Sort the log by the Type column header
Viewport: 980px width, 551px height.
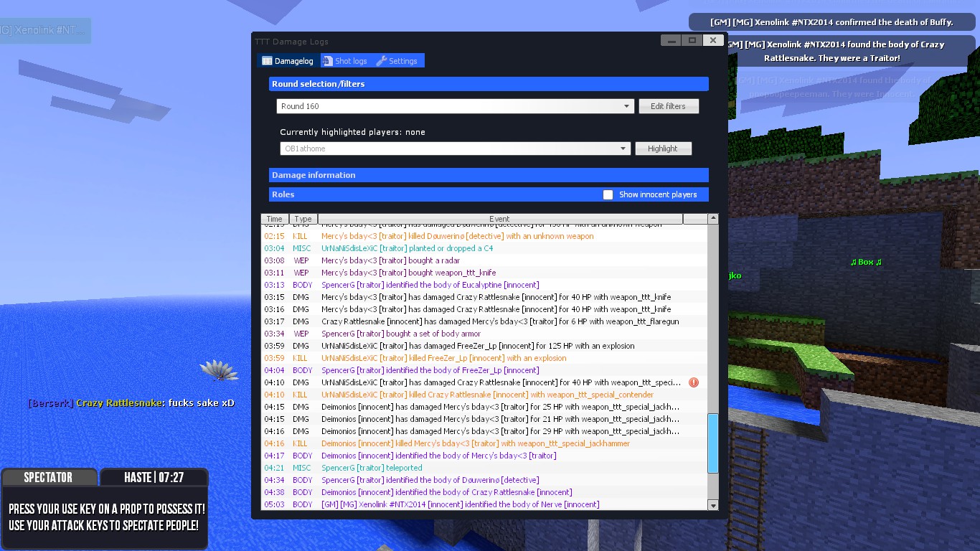(303, 219)
